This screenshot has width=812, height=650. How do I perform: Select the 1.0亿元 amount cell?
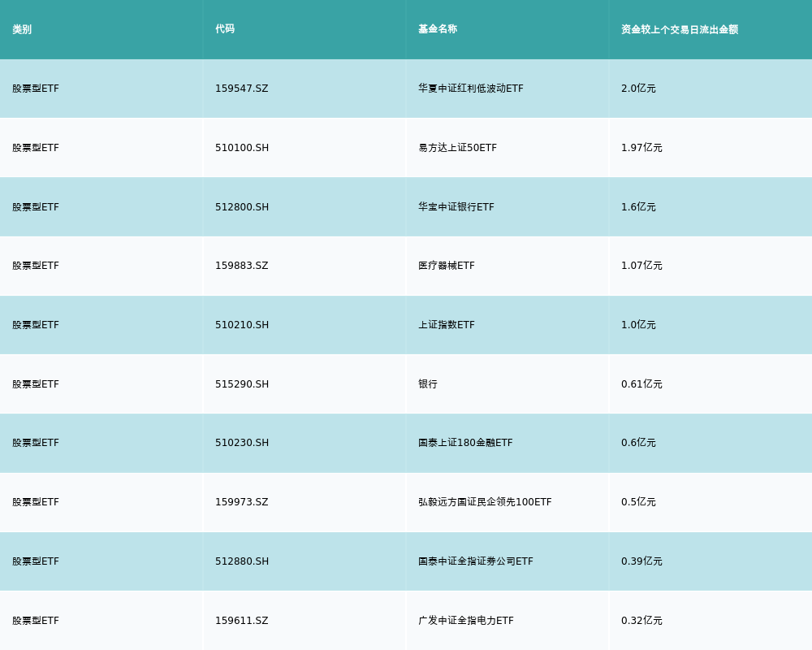point(638,325)
